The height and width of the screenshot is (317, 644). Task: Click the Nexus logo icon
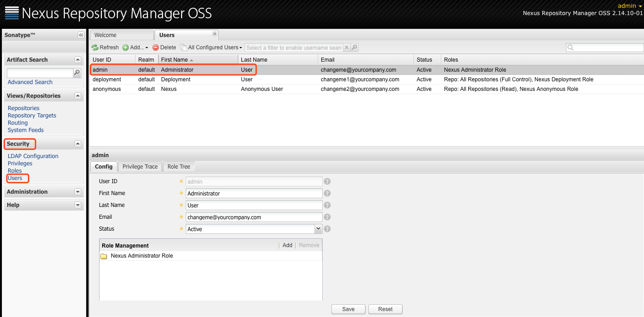(x=11, y=13)
